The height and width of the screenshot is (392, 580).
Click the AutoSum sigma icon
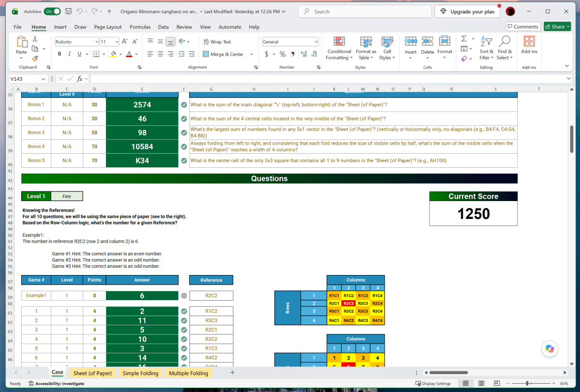[x=464, y=39]
